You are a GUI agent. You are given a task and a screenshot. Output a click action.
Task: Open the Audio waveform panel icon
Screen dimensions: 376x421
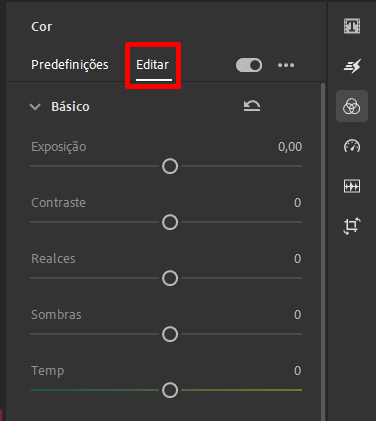tap(352, 186)
